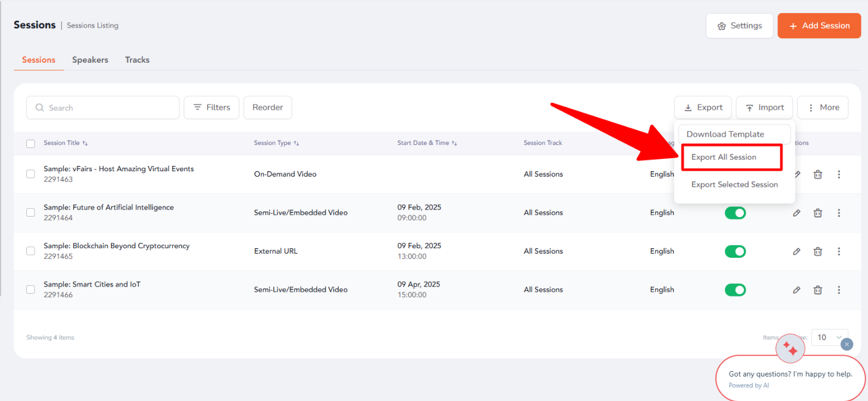Viewport: 868px width, 401px height.
Task: Click into the Search sessions field
Action: point(107,108)
